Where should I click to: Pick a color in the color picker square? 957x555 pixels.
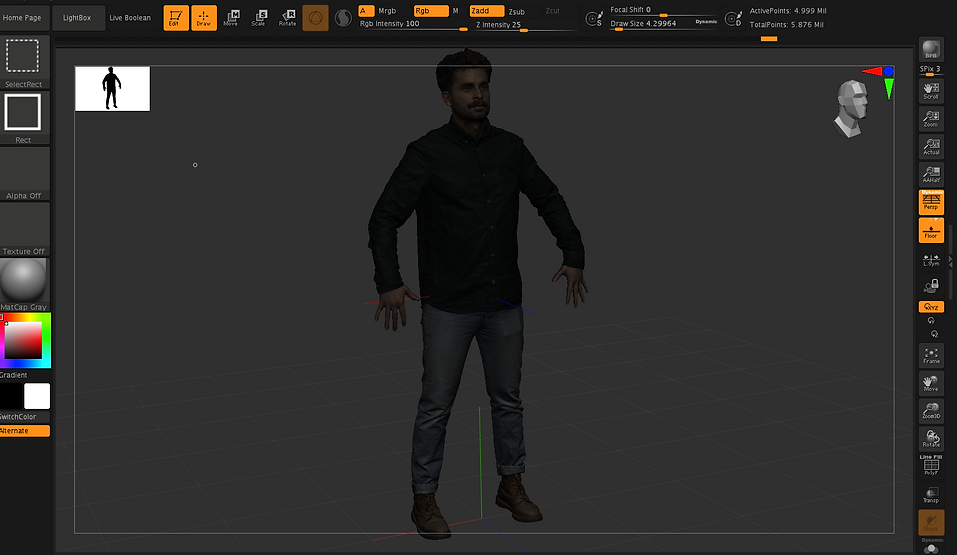point(23,340)
